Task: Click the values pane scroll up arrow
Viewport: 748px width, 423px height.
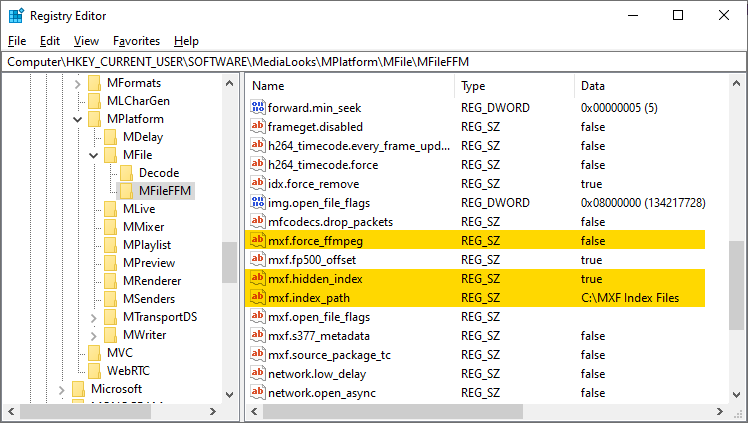Action: click(737, 83)
